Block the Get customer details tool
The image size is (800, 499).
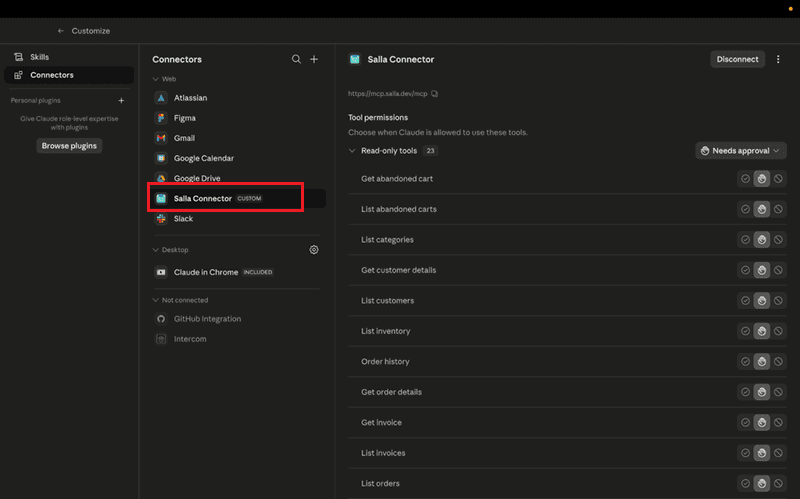coord(778,270)
